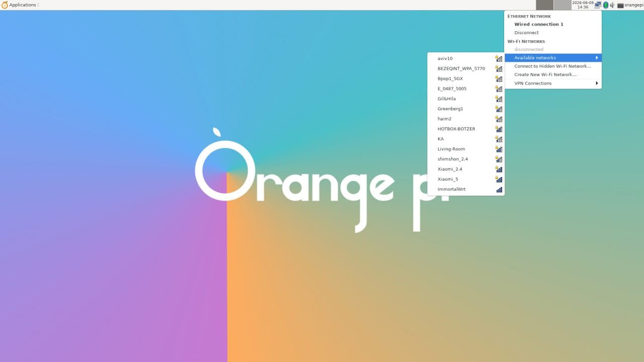
Task: Open the orangepi user menu
Action: click(x=630, y=5)
